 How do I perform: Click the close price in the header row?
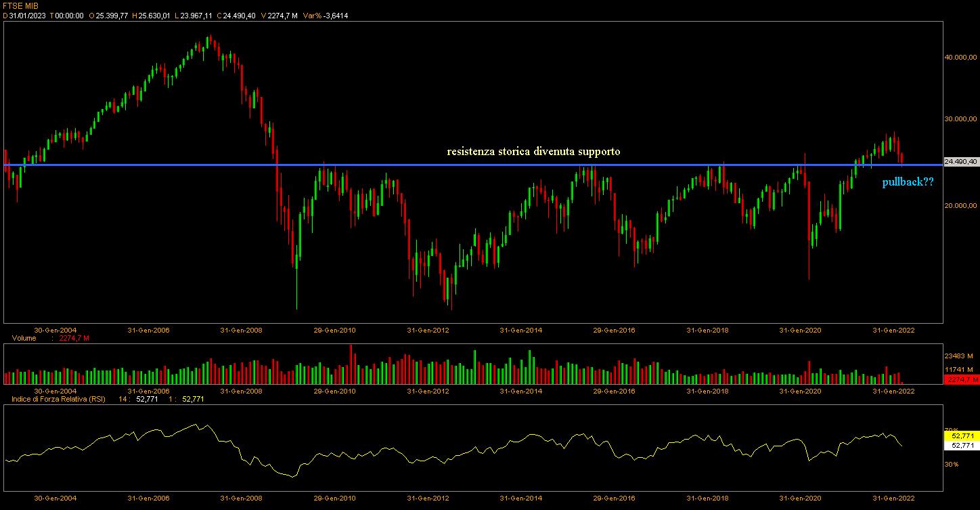click(239, 16)
